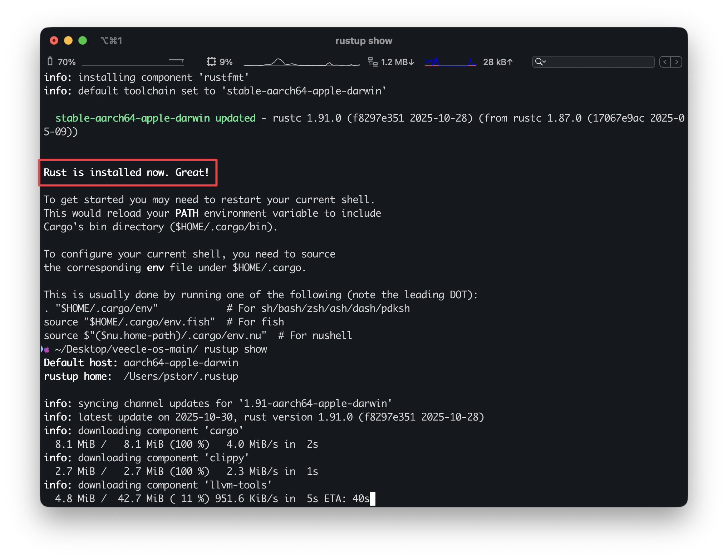Click the ⌥⌘1 window shortcut label
Screen dimensions: 728x560
111,41
